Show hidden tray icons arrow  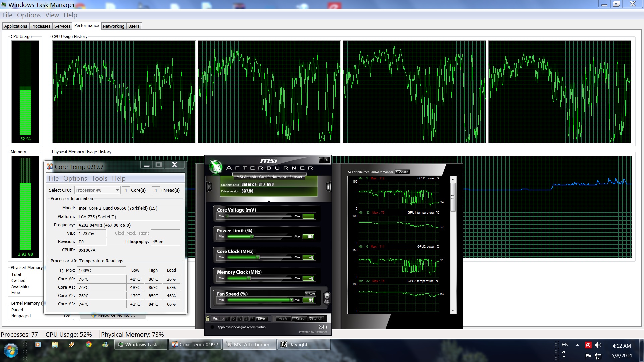(577, 345)
